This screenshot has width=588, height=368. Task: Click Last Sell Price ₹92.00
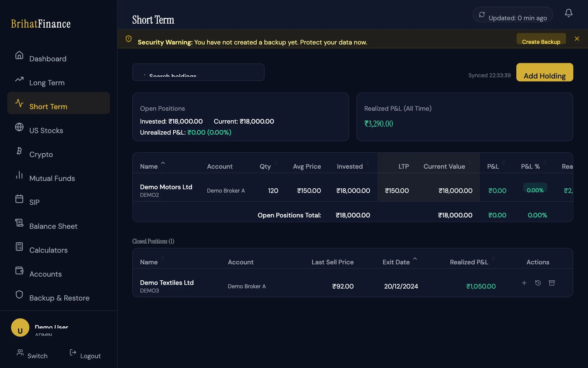(343, 286)
